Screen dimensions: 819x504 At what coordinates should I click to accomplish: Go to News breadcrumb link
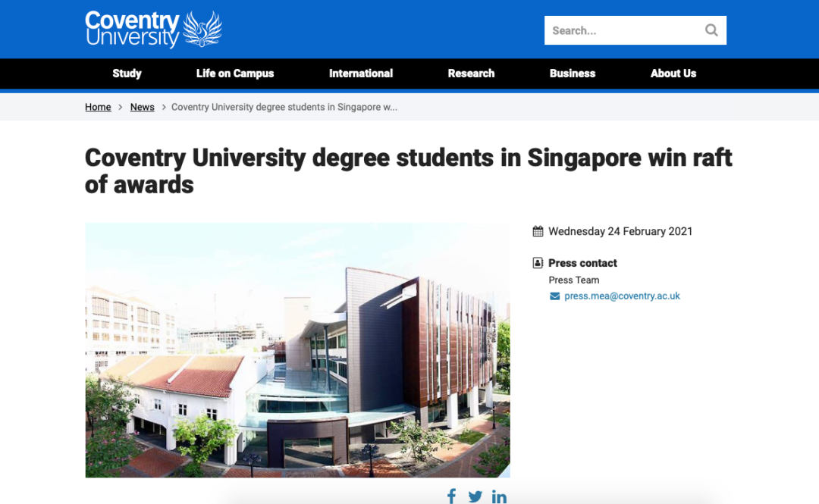click(x=142, y=107)
